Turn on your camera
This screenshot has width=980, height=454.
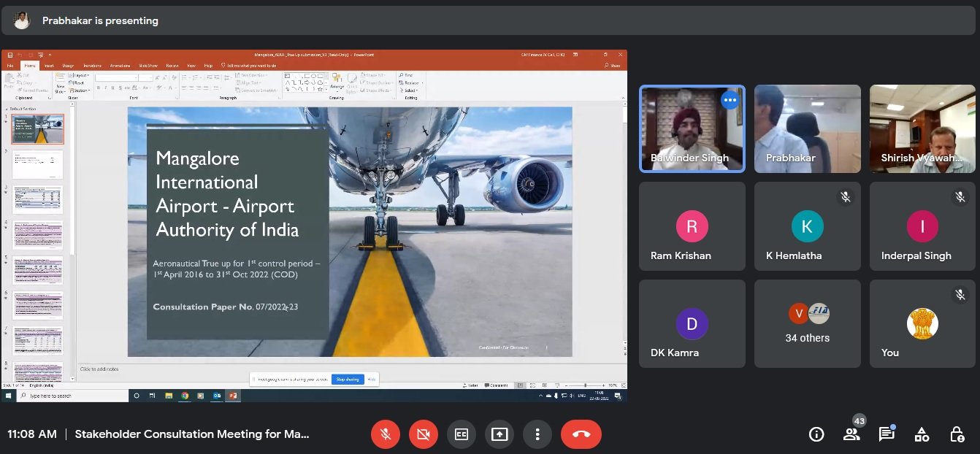pos(424,434)
